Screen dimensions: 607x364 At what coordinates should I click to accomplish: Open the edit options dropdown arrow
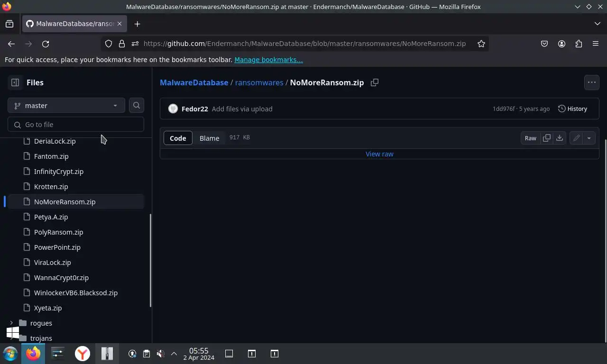[x=589, y=138]
